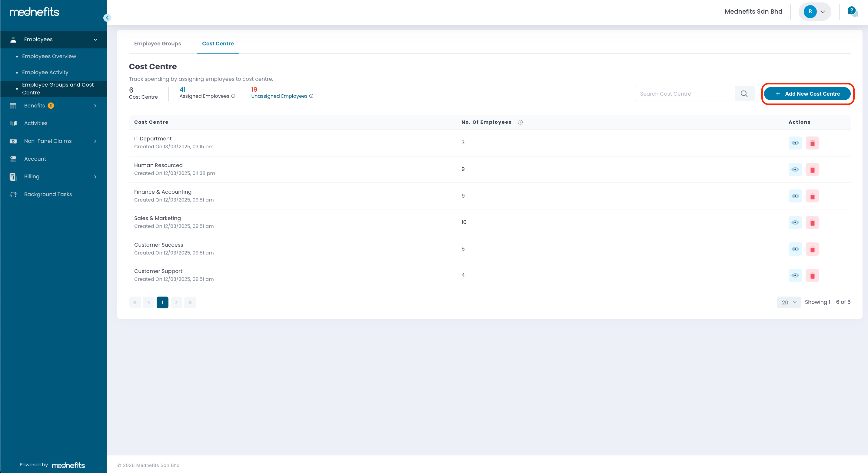Delete the IT Department cost centre
The width and height of the screenshot is (868, 473).
[x=812, y=143]
